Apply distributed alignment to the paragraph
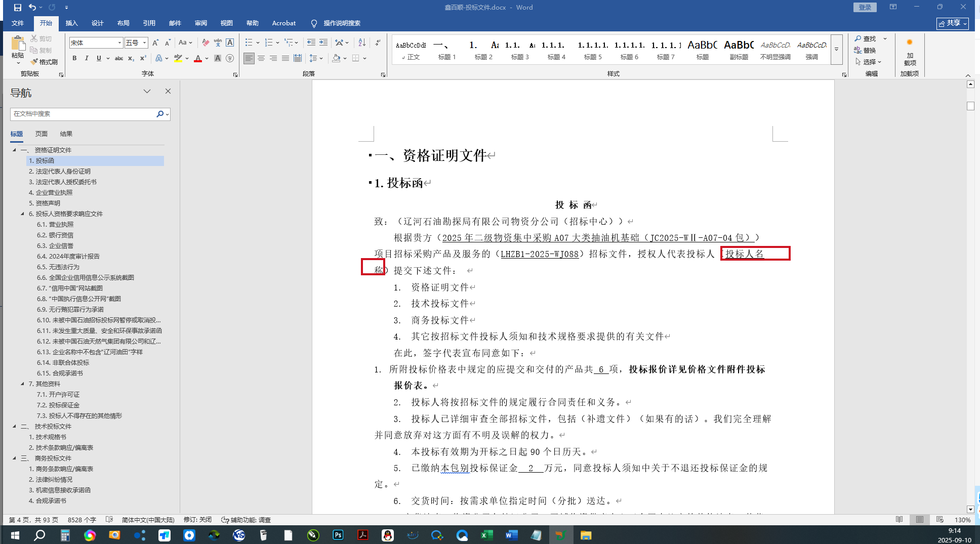Image resolution: width=980 pixels, height=544 pixels. click(298, 58)
